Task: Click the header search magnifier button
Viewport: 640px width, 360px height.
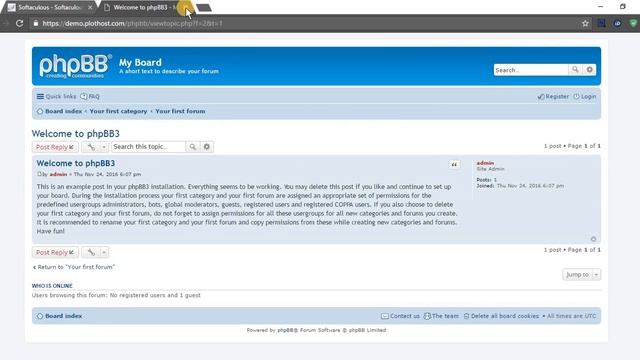Action: coord(575,70)
